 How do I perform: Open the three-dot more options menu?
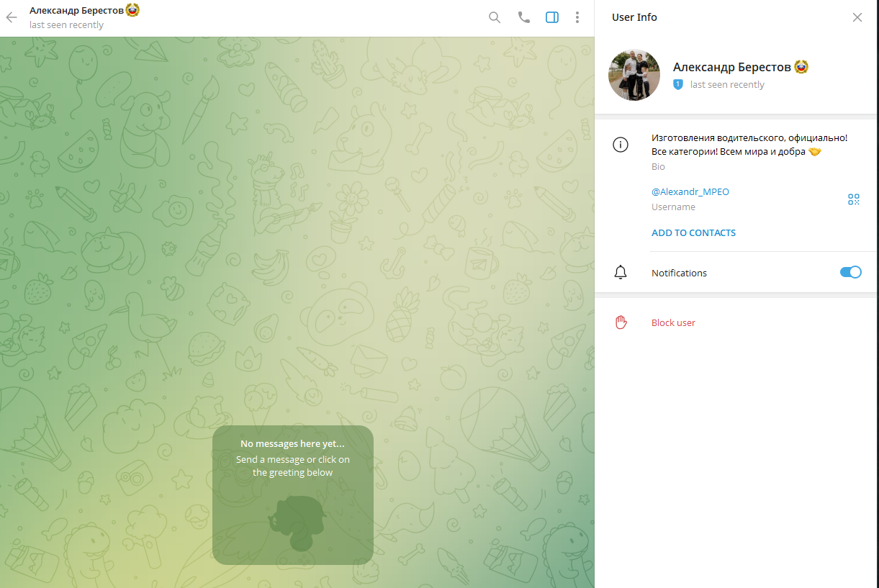(x=577, y=17)
